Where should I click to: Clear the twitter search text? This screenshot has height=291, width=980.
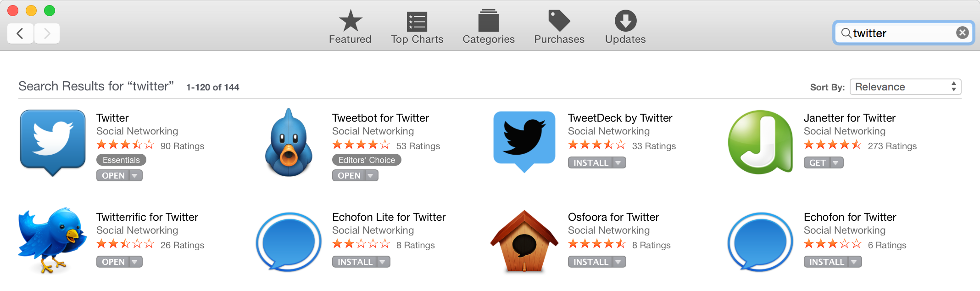963,33
